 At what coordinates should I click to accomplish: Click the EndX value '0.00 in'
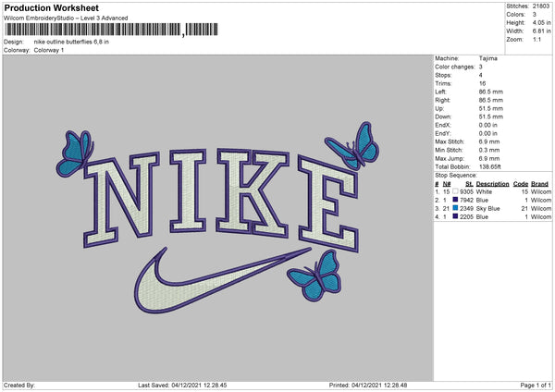(x=488, y=125)
